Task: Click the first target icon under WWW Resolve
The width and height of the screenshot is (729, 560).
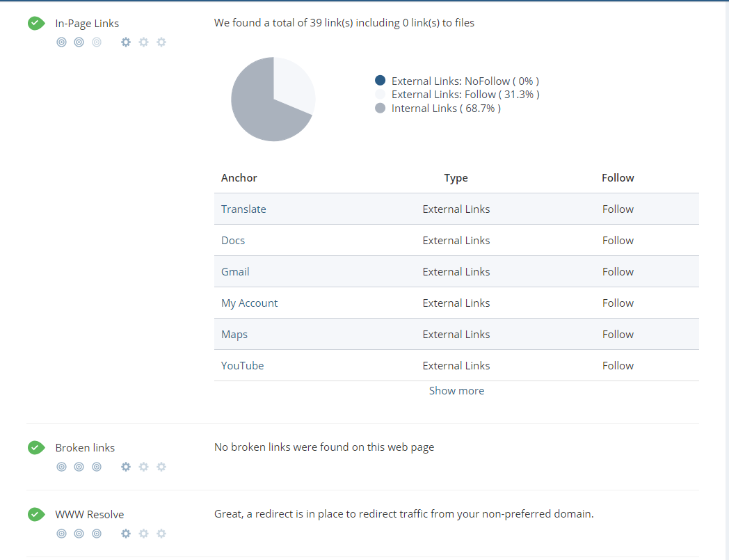Action: pos(61,534)
